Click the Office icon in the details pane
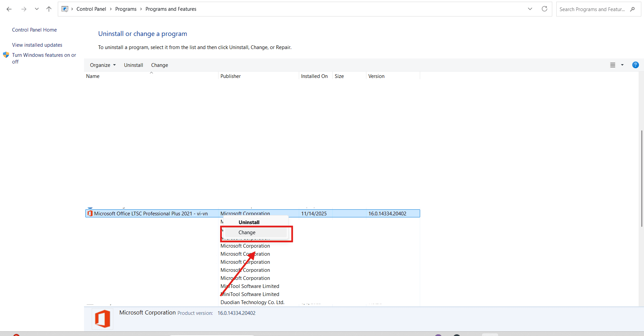The height and width of the screenshot is (336, 644). (103, 319)
